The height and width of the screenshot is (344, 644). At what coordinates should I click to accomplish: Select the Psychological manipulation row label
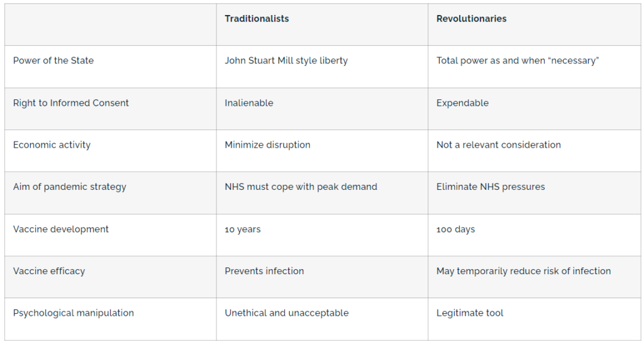tap(74, 313)
